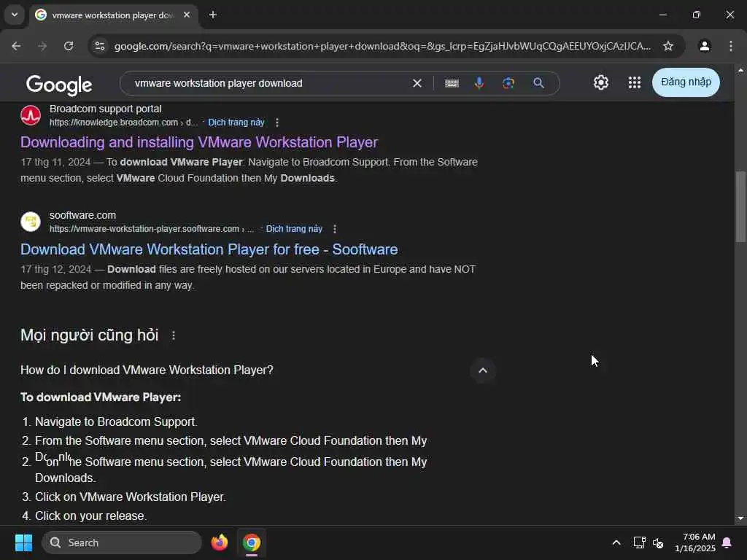
Task: Bookmark this page with the star icon
Action: click(x=668, y=46)
